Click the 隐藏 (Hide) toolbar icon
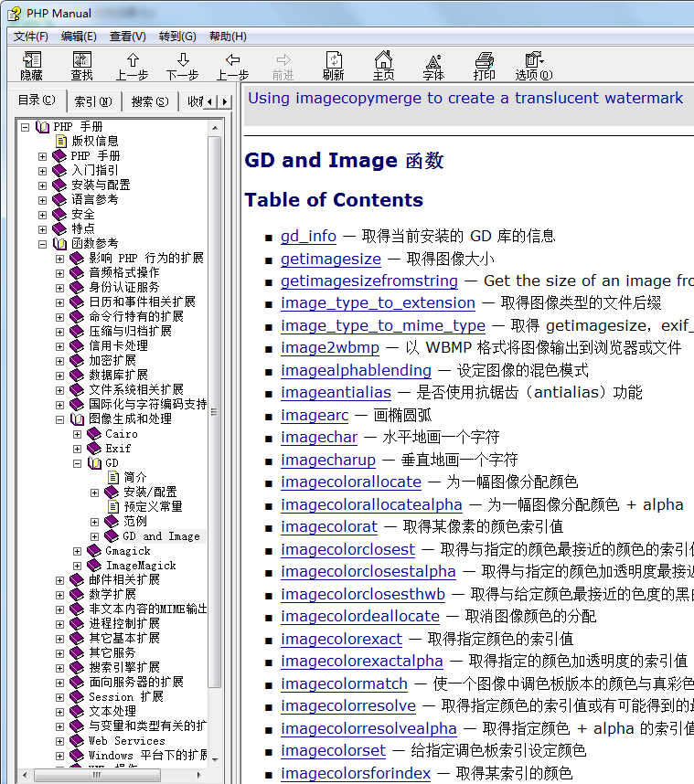The height and width of the screenshot is (784, 694). 31,66
